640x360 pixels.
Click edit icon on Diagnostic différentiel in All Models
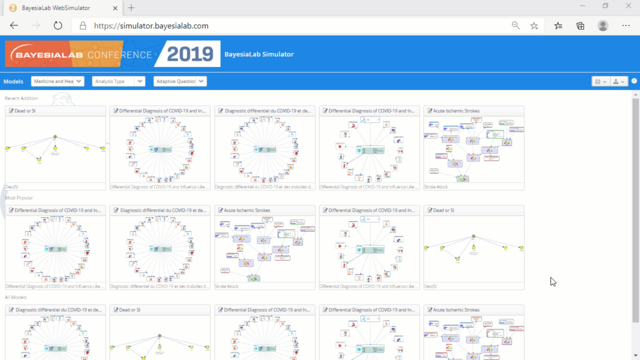(x=11, y=310)
